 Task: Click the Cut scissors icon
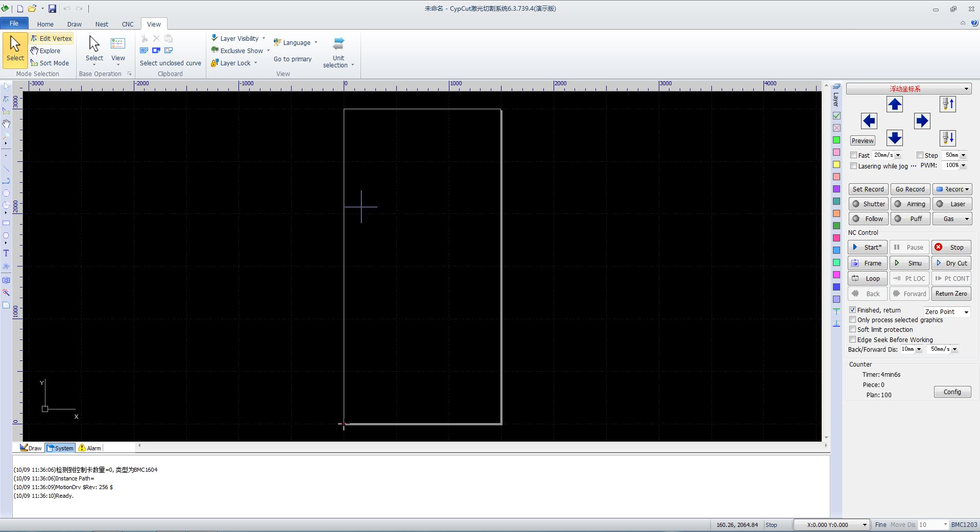145,38
